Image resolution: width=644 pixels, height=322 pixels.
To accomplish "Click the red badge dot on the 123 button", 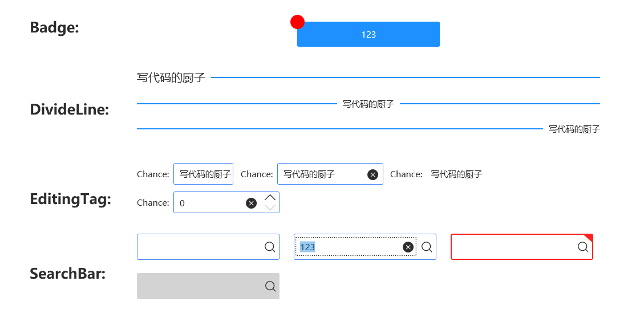I will click(297, 22).
